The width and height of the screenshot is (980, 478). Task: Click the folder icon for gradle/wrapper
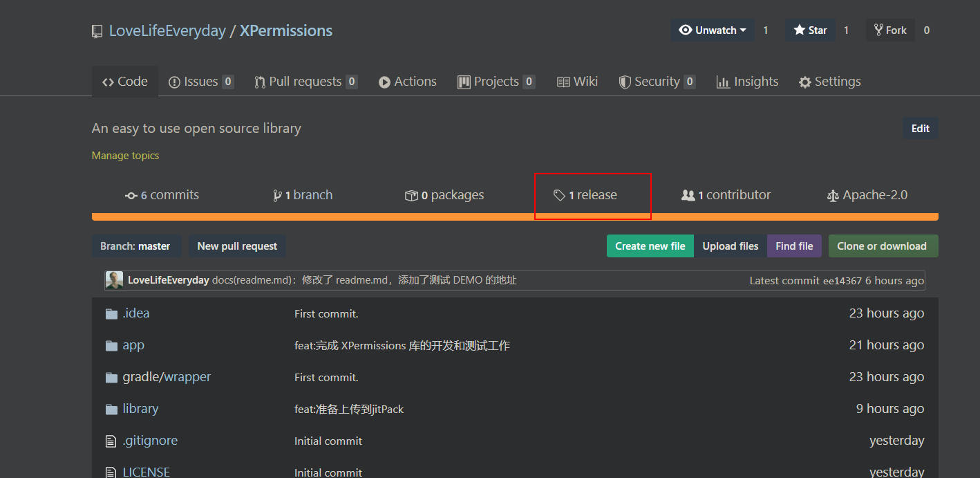coord(111,378)
